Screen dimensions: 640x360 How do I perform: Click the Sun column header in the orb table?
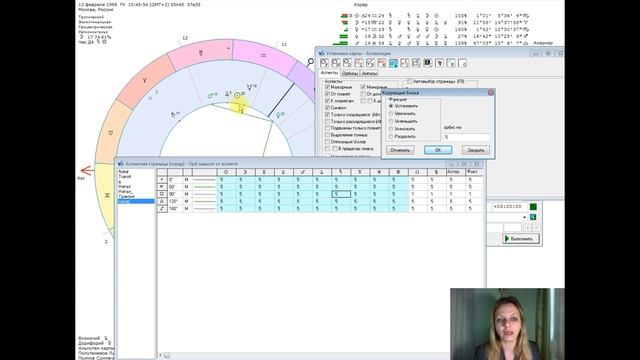pyautogui.click(x=226, y=172)
